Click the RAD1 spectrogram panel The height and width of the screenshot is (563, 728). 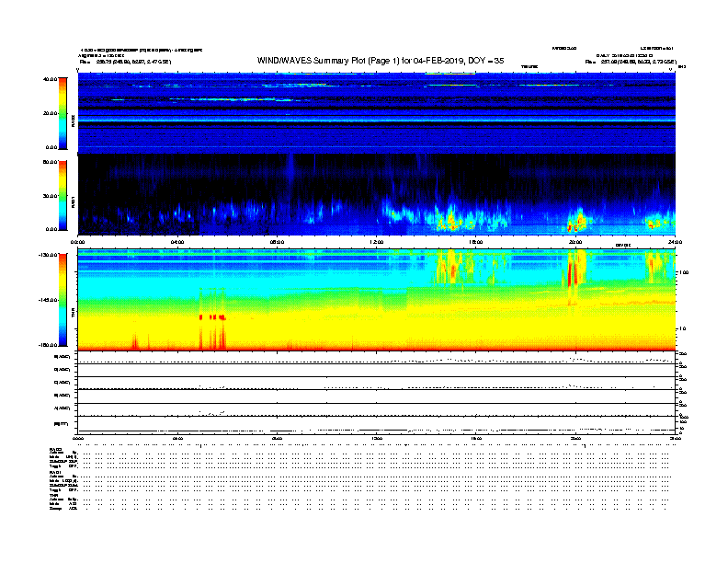pos(376,195)
